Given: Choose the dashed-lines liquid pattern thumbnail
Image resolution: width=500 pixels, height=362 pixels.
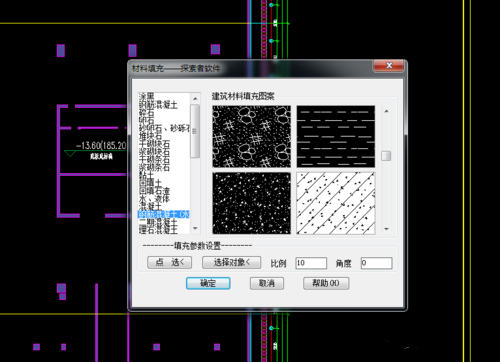Looking at the screenshot, I should click(x=336, y=136).
